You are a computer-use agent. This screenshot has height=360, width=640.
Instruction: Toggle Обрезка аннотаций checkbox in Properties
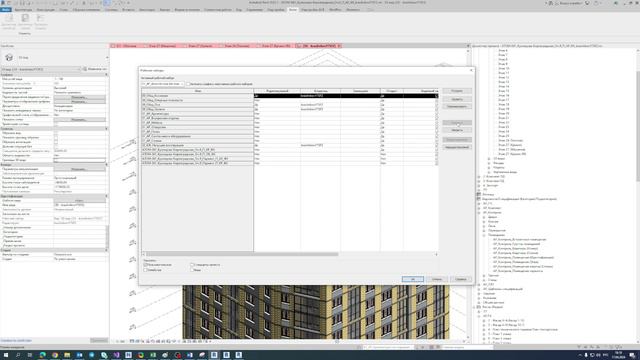(56, 142)
